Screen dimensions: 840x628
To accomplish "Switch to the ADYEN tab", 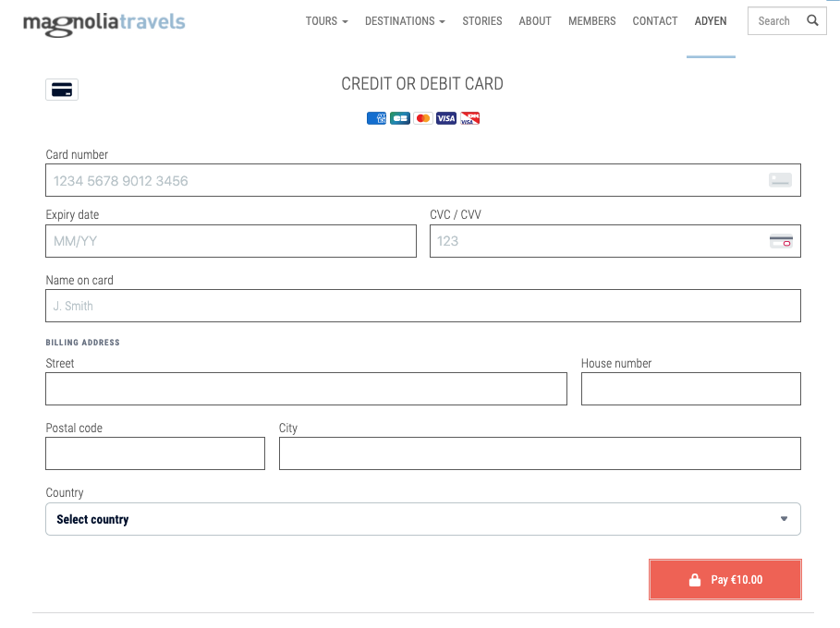I will click(711, 20).
